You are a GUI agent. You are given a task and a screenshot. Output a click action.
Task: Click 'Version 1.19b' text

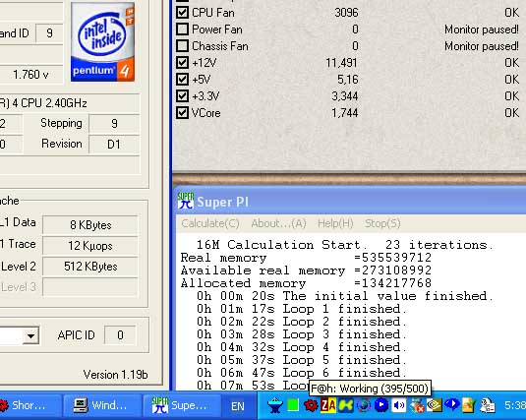tap(115, 375)
